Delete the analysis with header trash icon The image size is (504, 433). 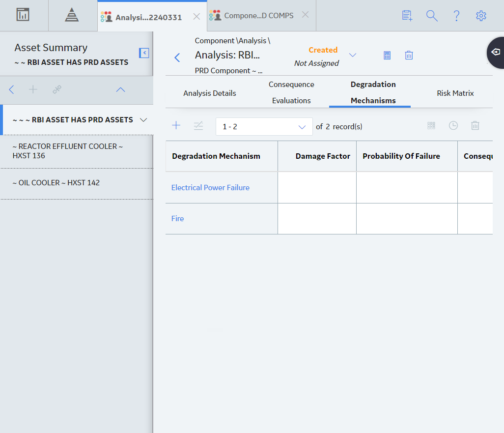click(409, 56)
